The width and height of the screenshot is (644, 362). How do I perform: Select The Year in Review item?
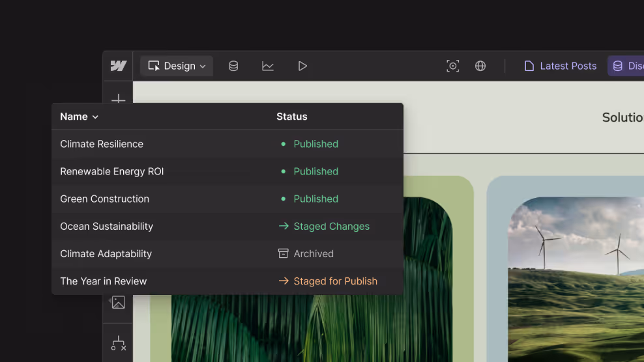click(103, 281)
